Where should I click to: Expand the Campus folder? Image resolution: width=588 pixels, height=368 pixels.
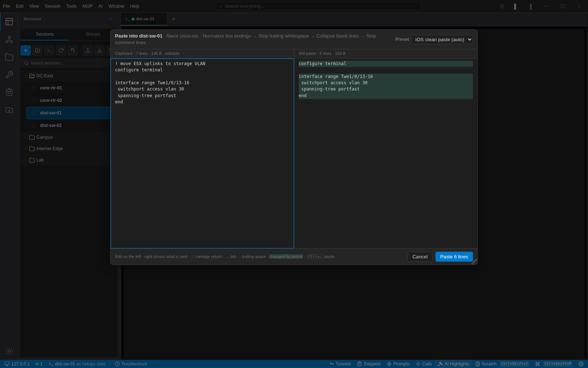[x=26, y=137]
